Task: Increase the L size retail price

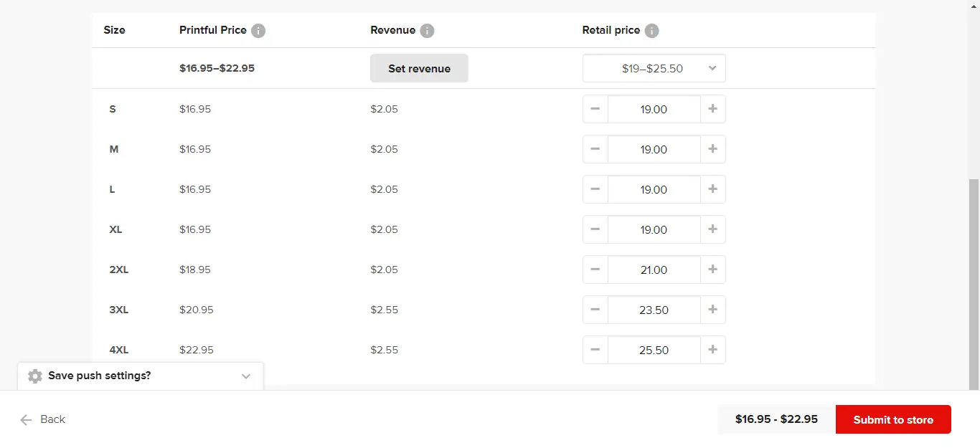Action: (x=712, y=189)
